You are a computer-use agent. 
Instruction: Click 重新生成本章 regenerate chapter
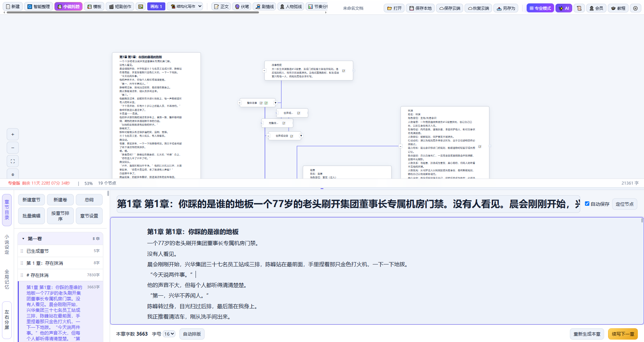(x=587, y=334)
